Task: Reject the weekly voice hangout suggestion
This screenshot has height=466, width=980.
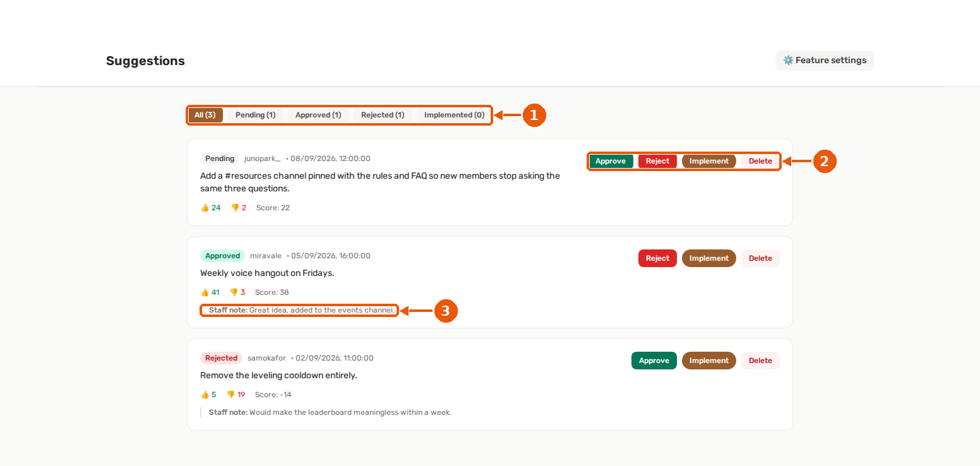Action: click(657, 258)
